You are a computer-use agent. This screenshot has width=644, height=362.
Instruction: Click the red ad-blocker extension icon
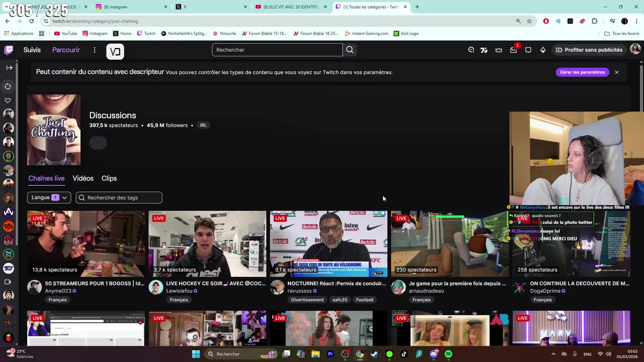point(546,21)
